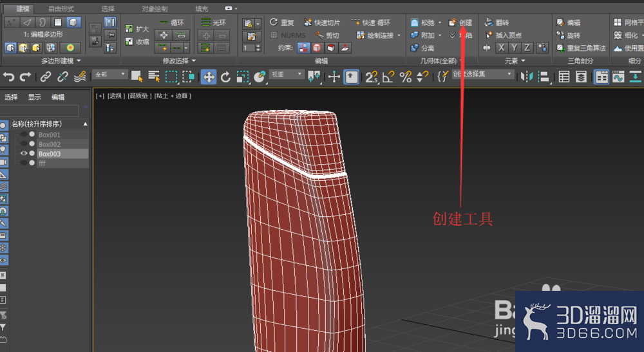Click the Cut (剪切) tool

[x=327, y=35]
